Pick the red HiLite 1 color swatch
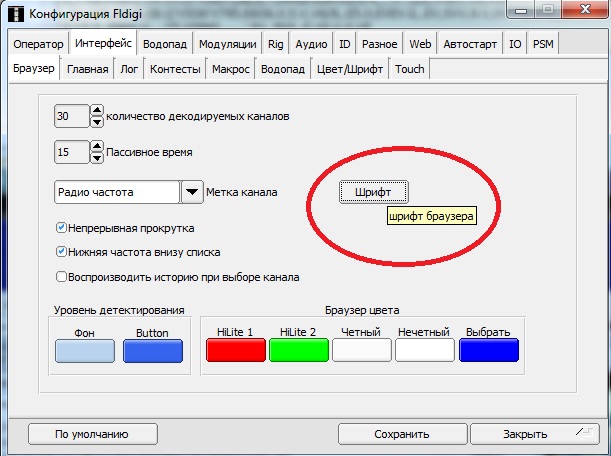611x456 pixels. coord(236,350)
